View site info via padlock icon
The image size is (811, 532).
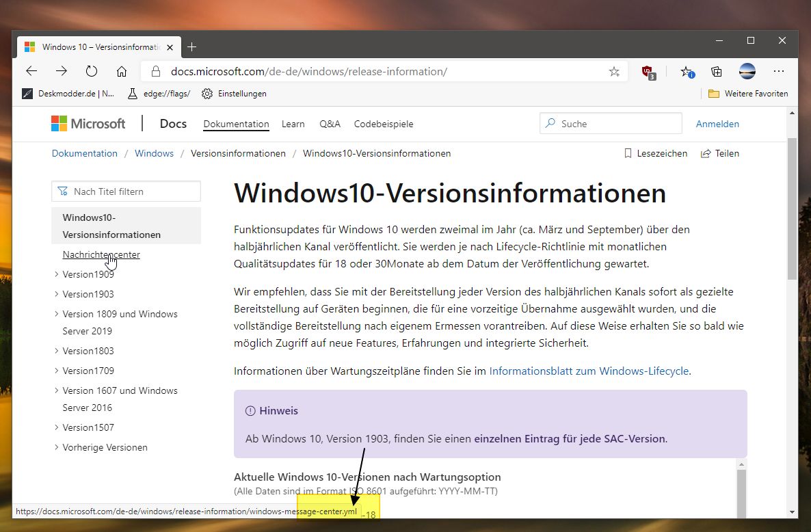point(156,71)
